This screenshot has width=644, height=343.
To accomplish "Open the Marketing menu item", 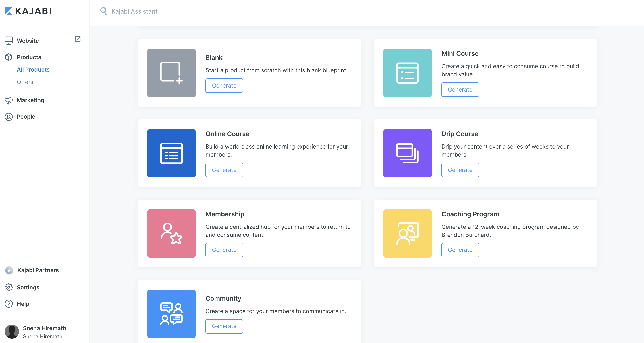I will pyautogui.click(x=30, y=100).
